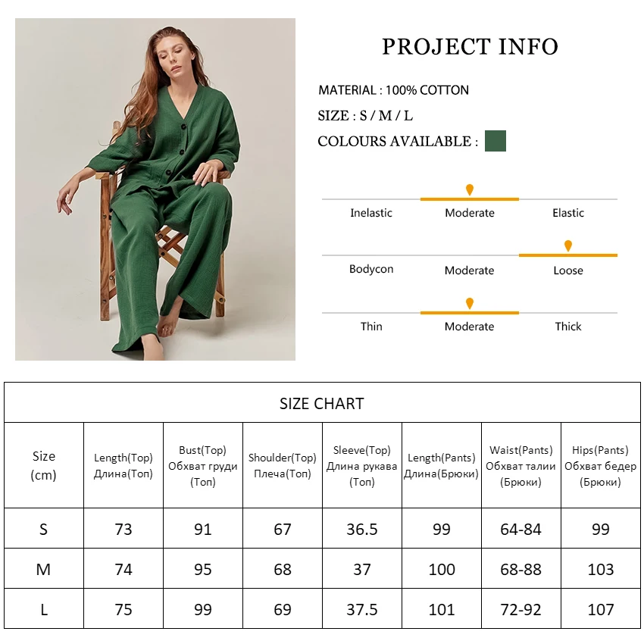Open the model photo in the green outfit

(x=155, y=189)
